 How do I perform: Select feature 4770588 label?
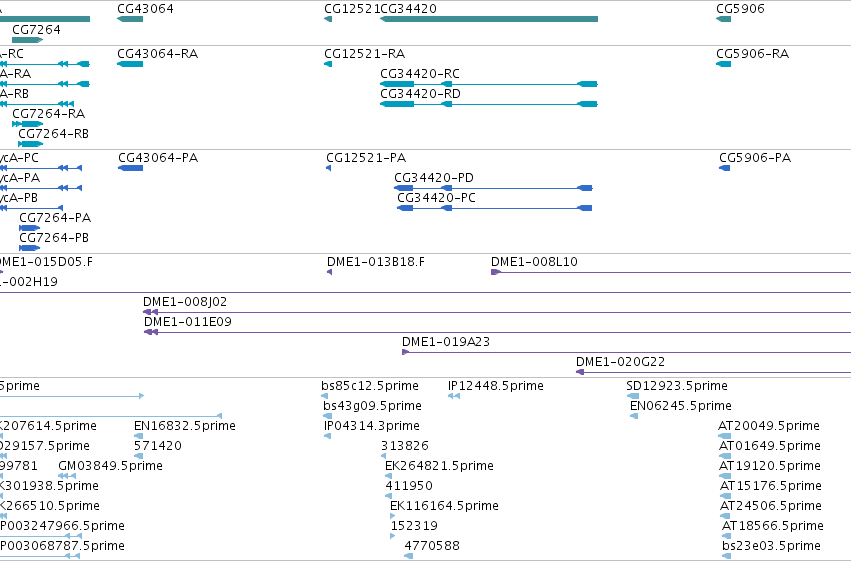[x=432, y=546]
